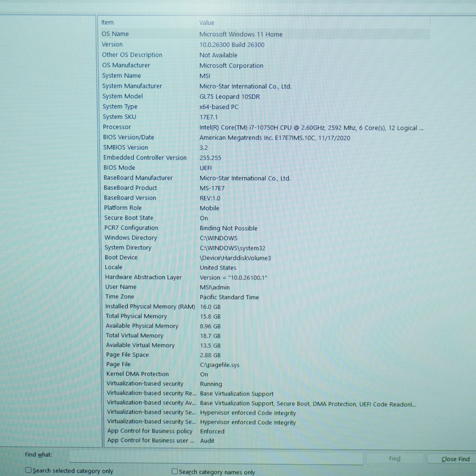Screen dimensions: 476x476
Task: Select the PCR7 Configuration row
Action: coord(265,228)
